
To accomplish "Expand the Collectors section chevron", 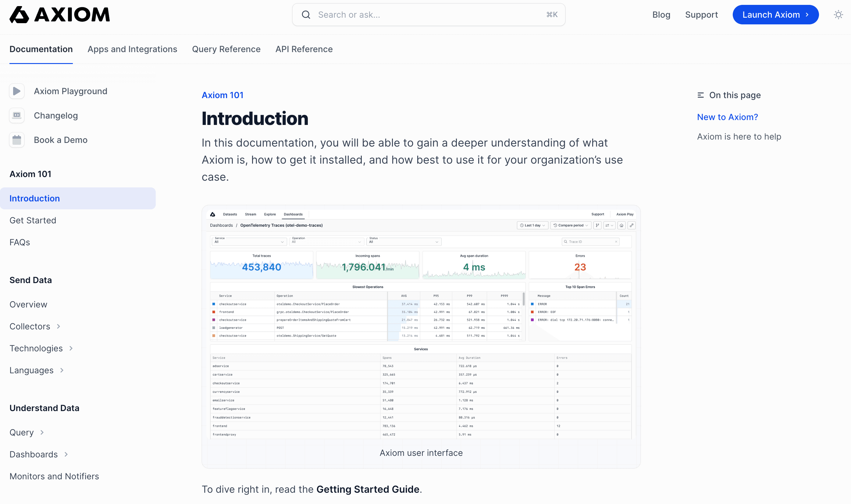I will (x=59, y=326).
